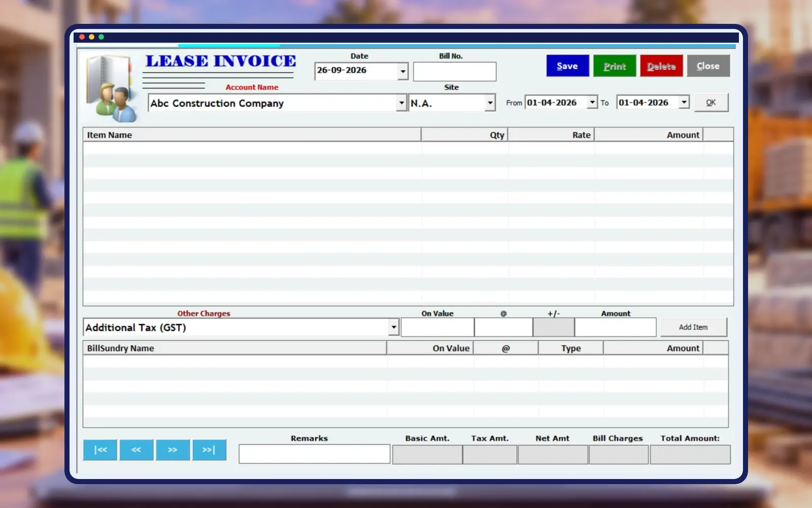Click the green Print button
Screen dimensions: 812x508
point(615,66)
